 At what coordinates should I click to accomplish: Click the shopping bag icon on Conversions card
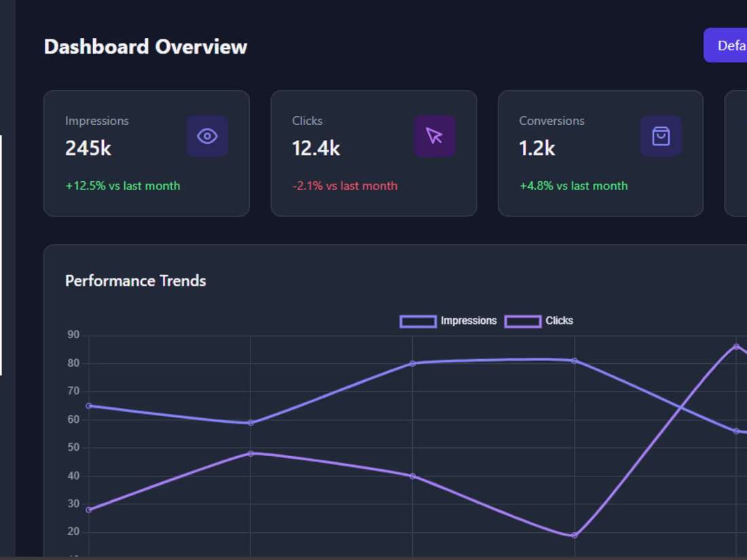(x=661, y=136)
